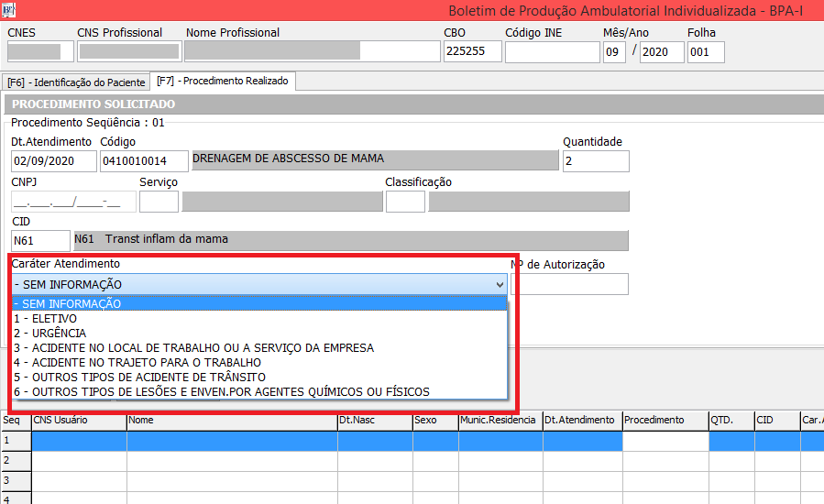Click the Procedimento cell in grid row 1

point(665,441)
